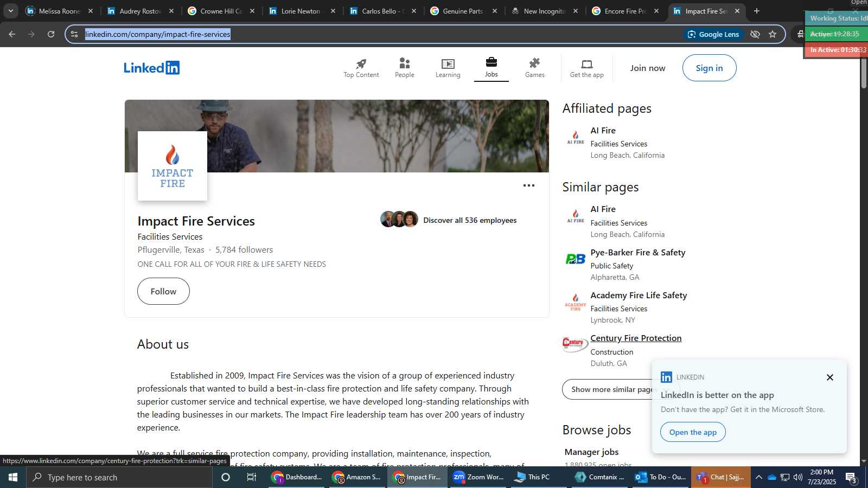Close the Carlos Bello tab
The image size is (868, 488).
[x=414, y=11]
